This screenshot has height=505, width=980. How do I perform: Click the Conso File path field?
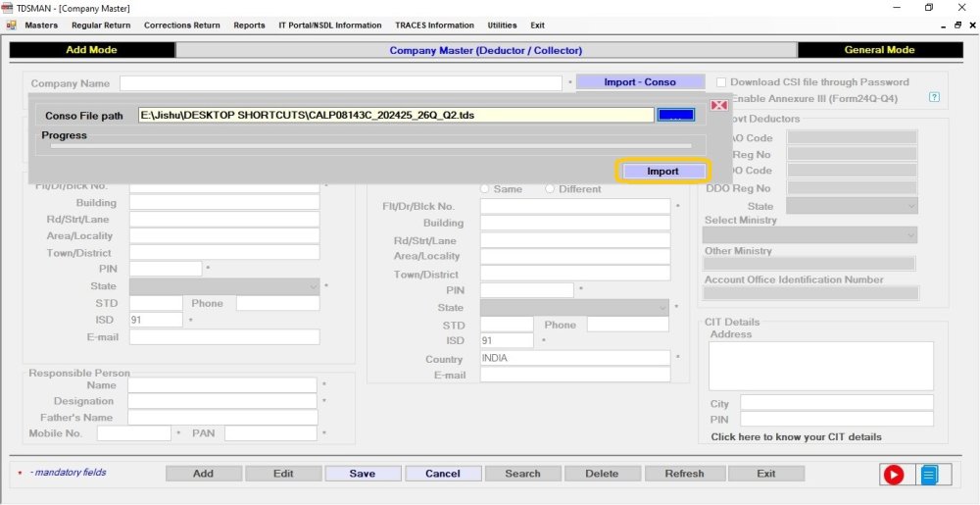pos(396,115)
